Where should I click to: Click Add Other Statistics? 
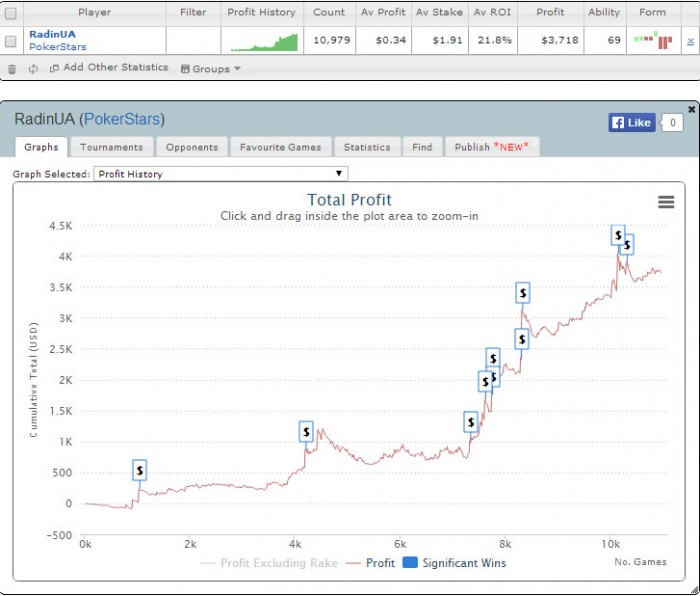click(109, 67)
